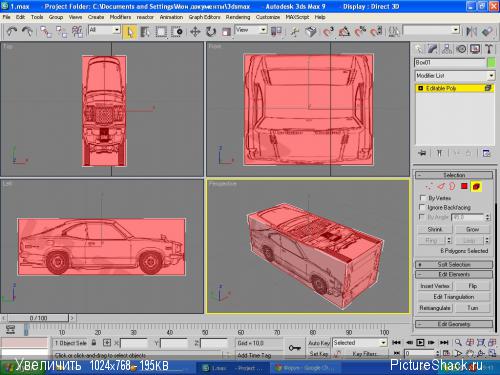Click the green object color swatch
The height and width of the screenshot is (375, 500).
coord(491,62)
